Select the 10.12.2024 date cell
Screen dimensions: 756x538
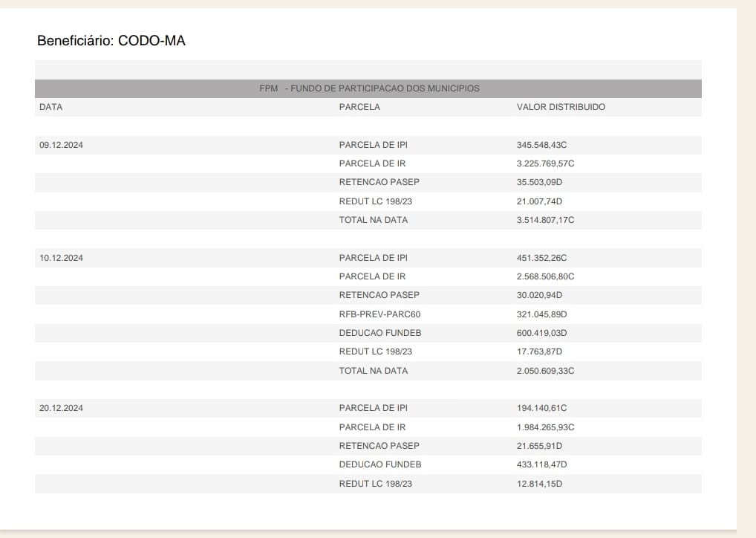coord(61,258)
